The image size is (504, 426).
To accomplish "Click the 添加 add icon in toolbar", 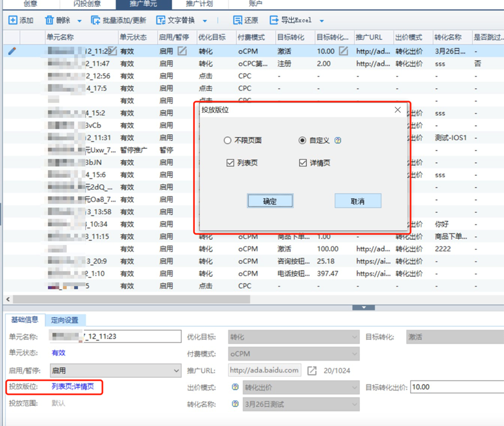I will click(13, 20).
